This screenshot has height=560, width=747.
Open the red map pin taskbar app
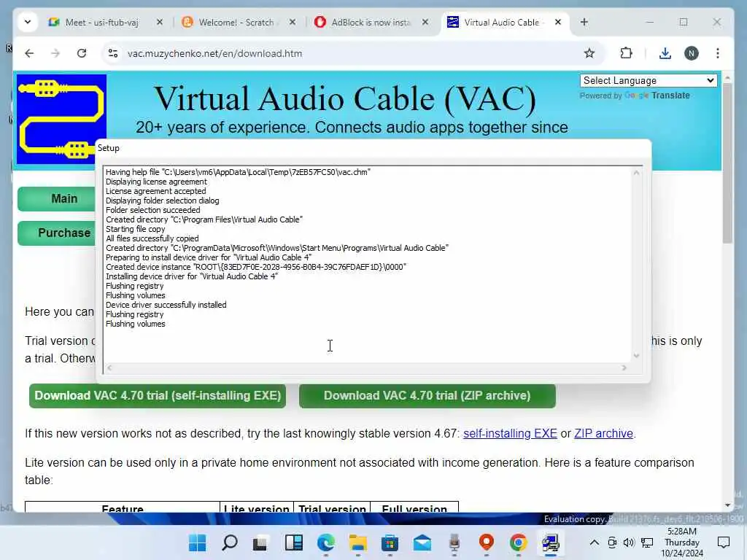(487, 542)
